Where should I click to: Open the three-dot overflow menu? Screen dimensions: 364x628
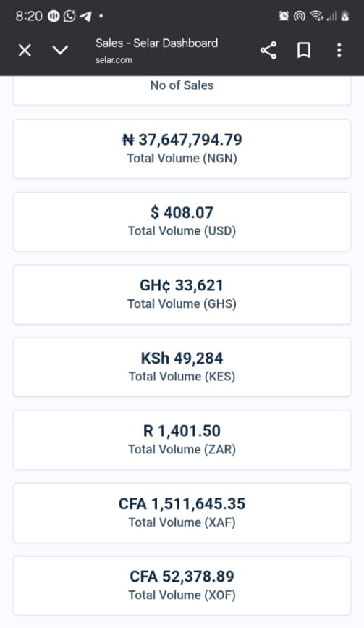coord(339,51)
